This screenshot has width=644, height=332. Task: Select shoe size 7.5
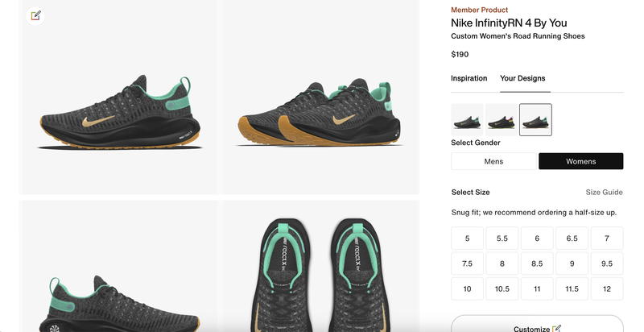tap(467, 264)
